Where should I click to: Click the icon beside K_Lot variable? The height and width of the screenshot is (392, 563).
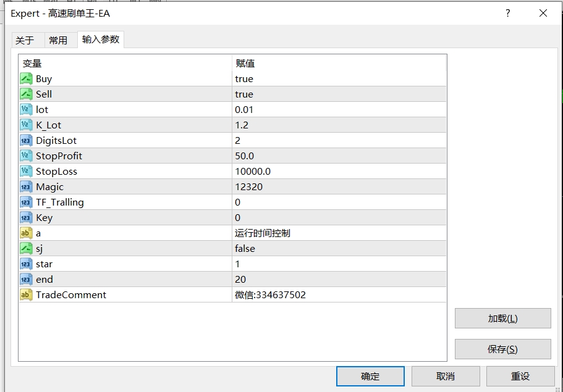tap(26, 125)
